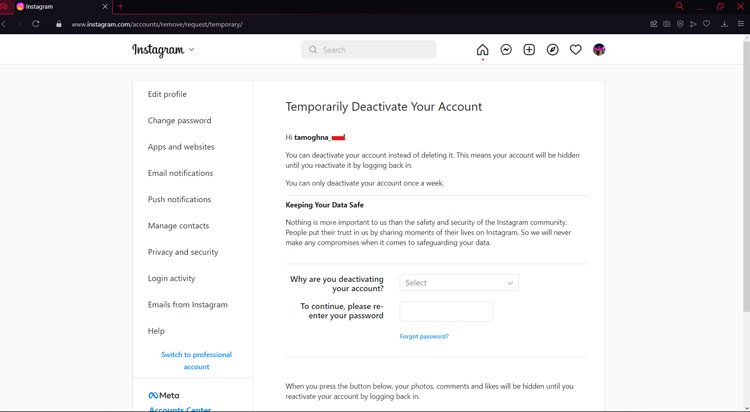Go forward with browser forward arrow
This screenshot has height=412, width=750.
tap(19, 24)
